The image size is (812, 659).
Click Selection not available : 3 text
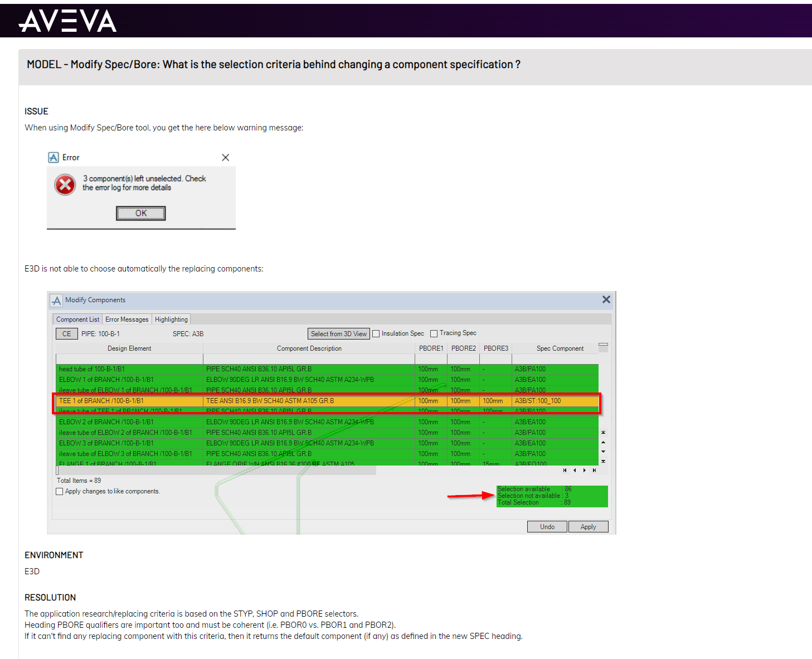(x=533, y=496)
